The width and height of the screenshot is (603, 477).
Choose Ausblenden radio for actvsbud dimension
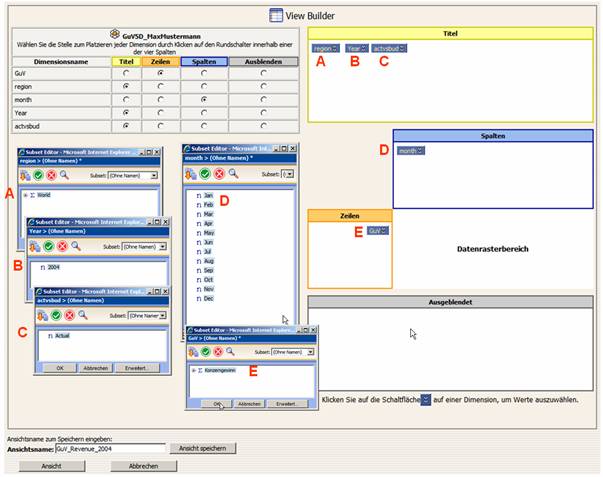[262, 126]
